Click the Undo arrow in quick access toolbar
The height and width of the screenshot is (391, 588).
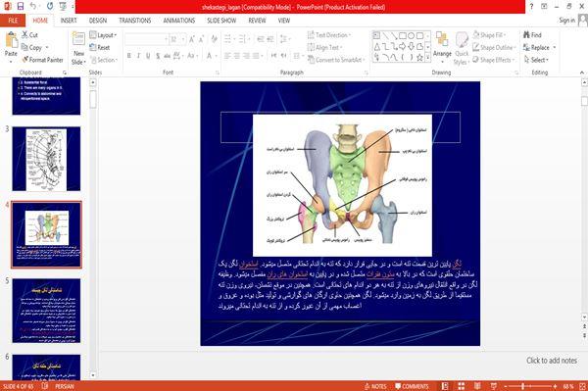tap(33, 7)
